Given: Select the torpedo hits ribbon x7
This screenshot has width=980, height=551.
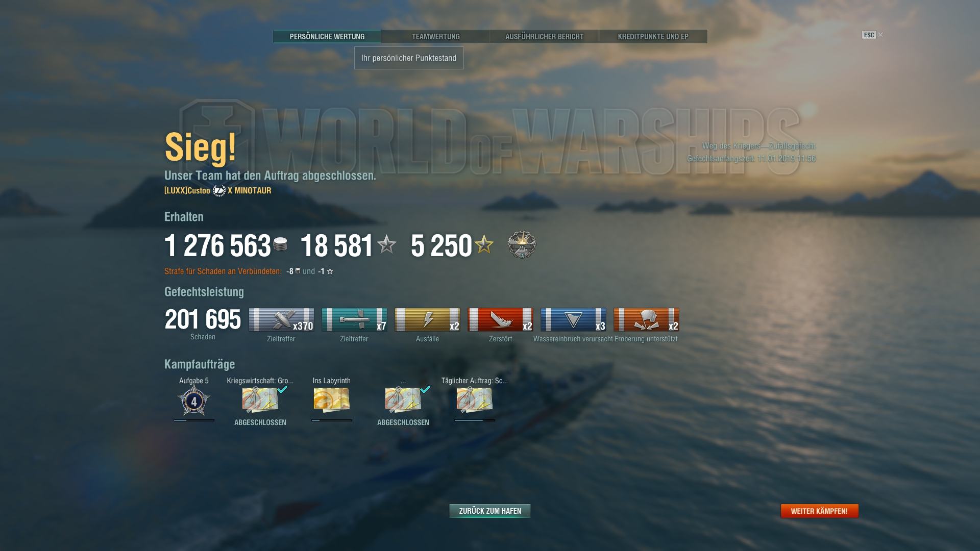Looking at the screenshot, I should coord(354,320).
